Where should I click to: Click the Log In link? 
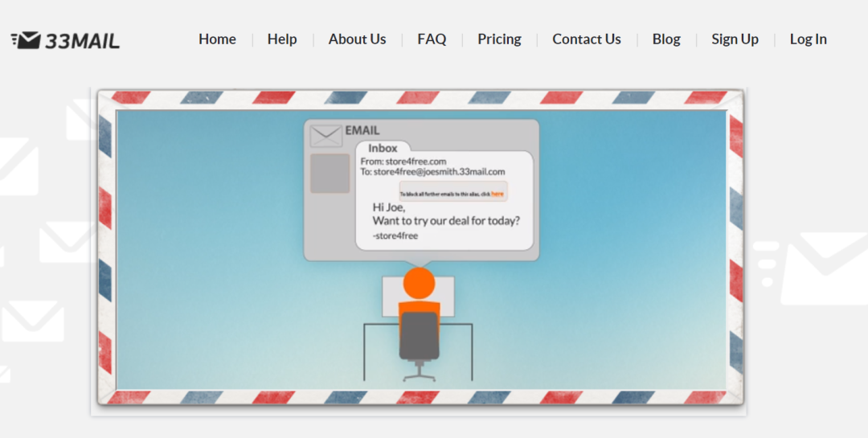point(808,39)
